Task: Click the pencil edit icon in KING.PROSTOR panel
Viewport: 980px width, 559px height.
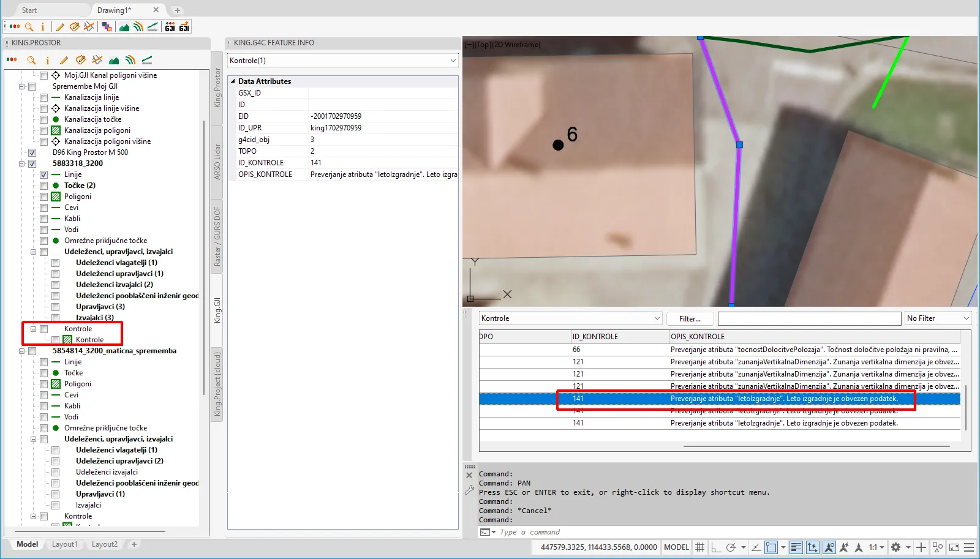Action: pyautogui.click(x=64, y=60)
